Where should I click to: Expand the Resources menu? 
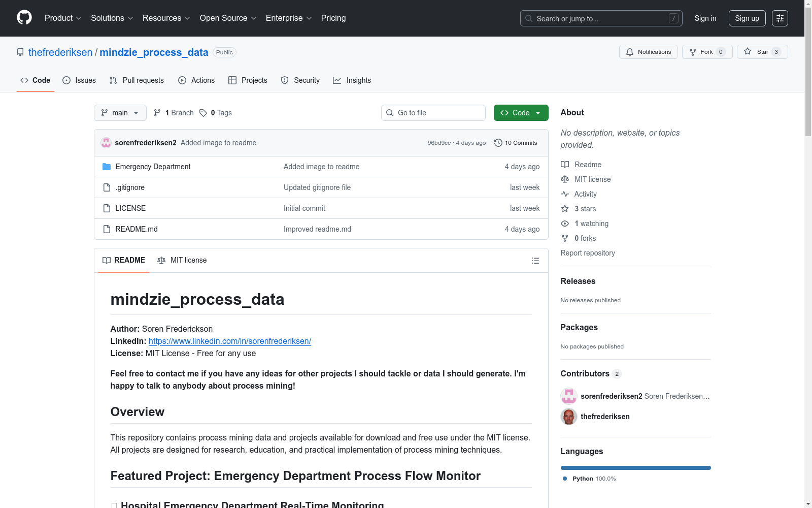pos(166,18)
